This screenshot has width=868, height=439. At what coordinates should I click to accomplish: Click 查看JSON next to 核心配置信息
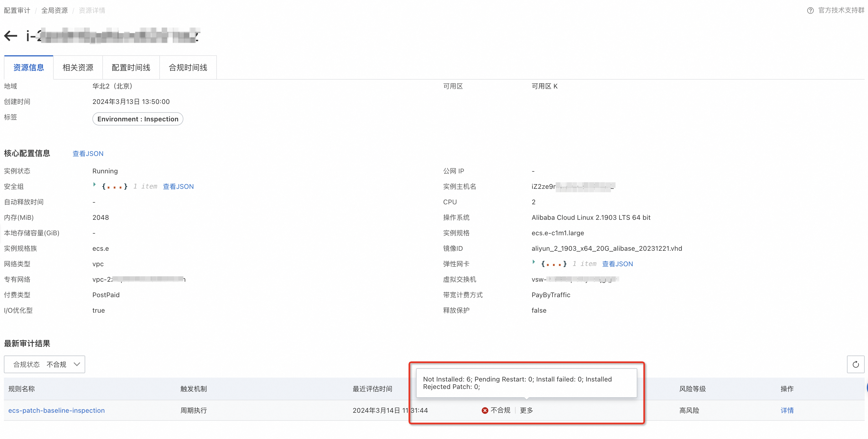[x=88, y=153]
